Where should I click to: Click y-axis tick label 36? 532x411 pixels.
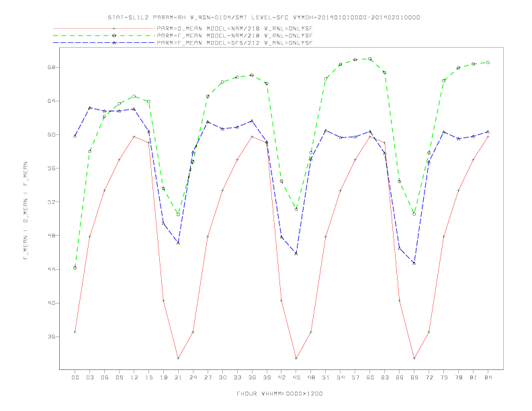point(51,336)
